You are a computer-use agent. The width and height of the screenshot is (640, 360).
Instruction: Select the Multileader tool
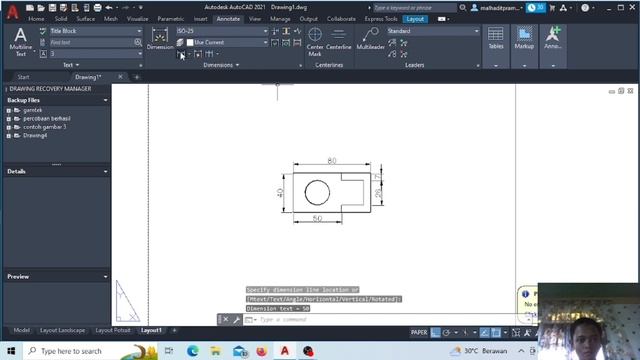click(x=370, y=39)
